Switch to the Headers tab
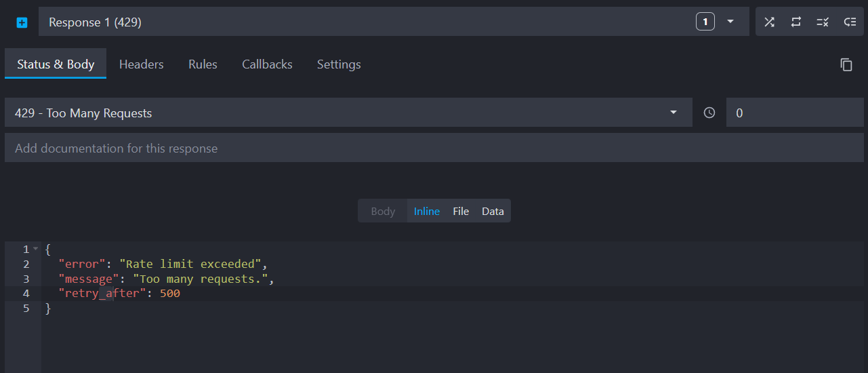 point(141,64)
